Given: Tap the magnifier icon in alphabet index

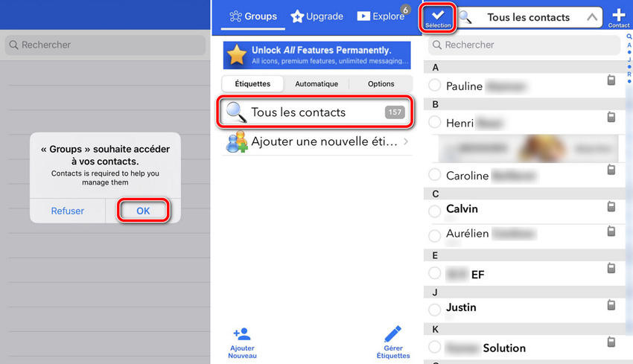Looking at the screenshot, I should coord(629,36).
